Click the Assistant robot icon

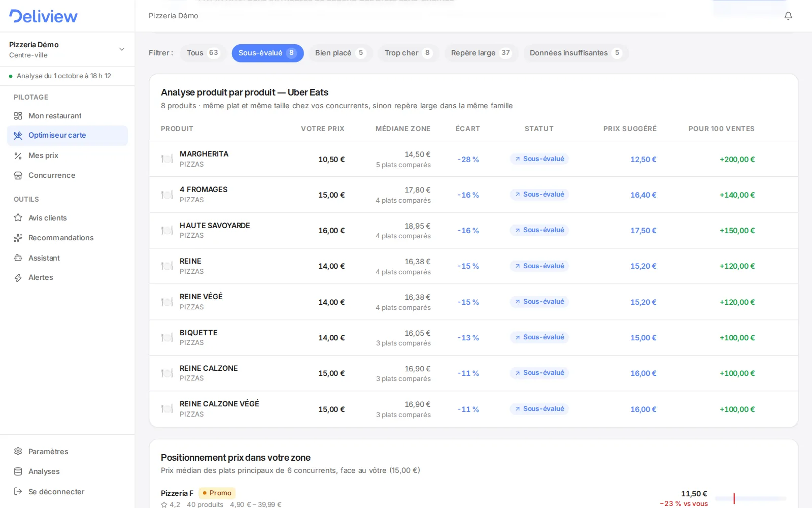[x=18, y=258]
